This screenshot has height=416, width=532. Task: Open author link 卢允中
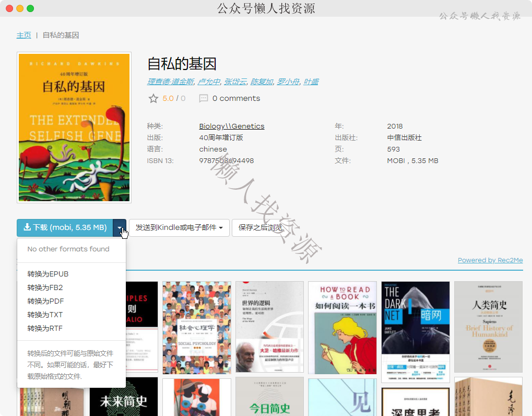[x=209, y=82]
